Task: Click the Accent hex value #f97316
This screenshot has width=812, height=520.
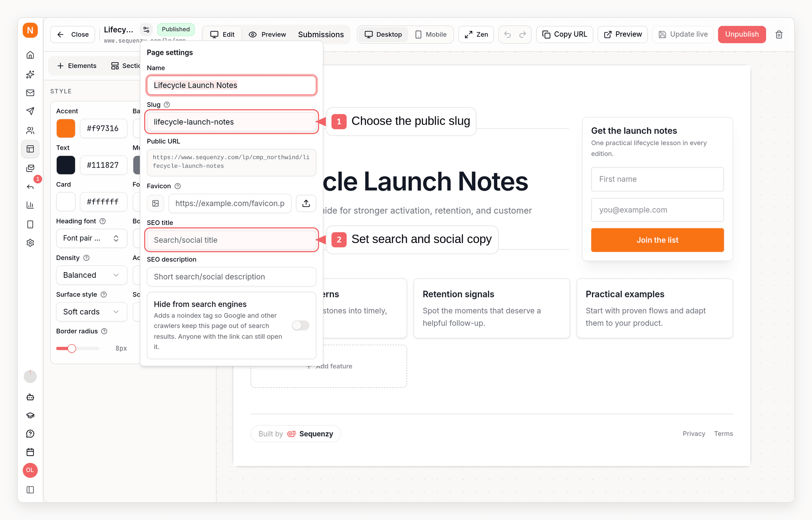Action: point(103,129)
